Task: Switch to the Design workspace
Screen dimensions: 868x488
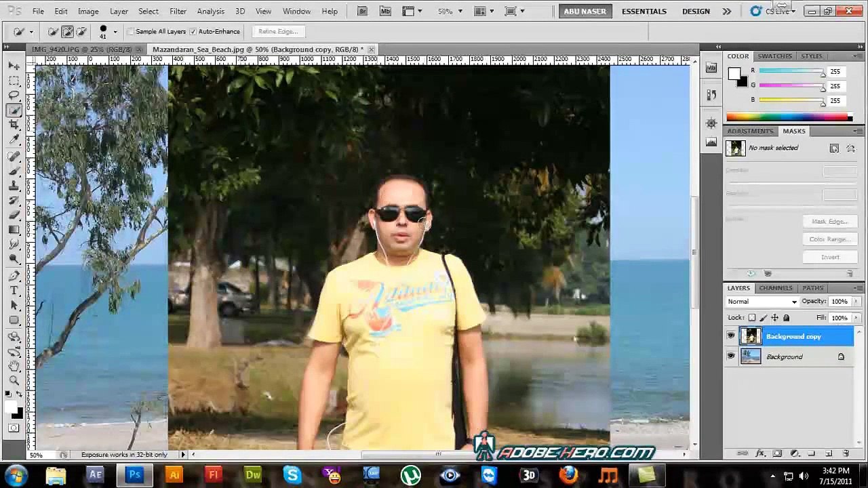Action: [x=696, y=12]
